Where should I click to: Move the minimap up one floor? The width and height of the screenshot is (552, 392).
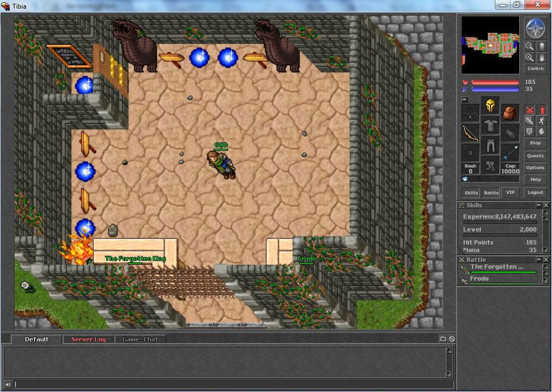click(541, 46)
